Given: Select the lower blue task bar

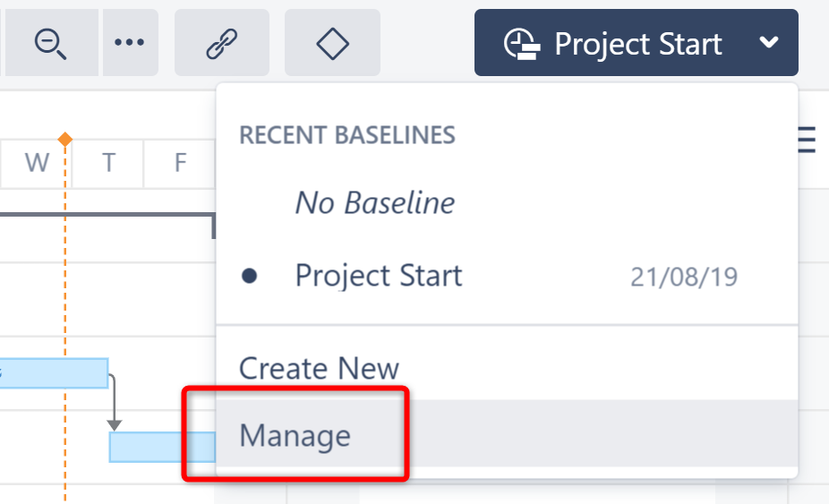Looking at the screenshot, I should (x=161, y=447).
